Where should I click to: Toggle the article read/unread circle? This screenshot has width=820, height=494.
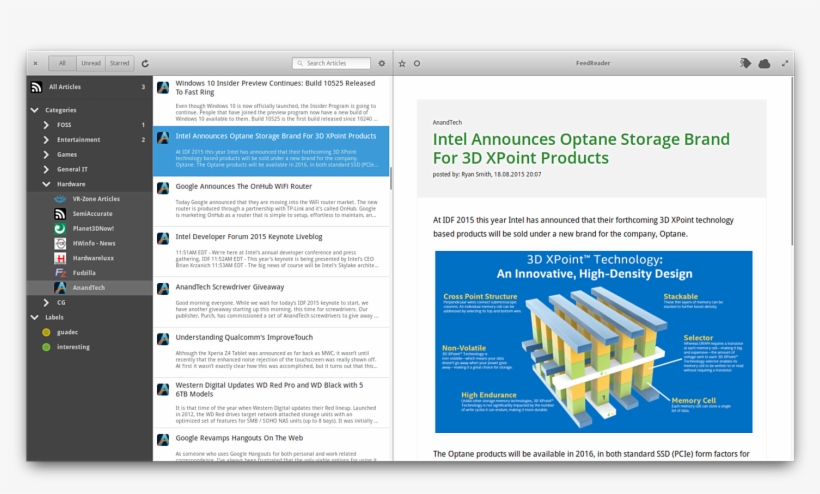(417, 63)
